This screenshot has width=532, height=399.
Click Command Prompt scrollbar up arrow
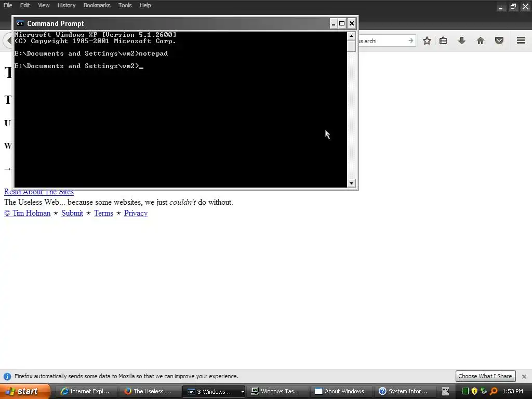point(351,36)
